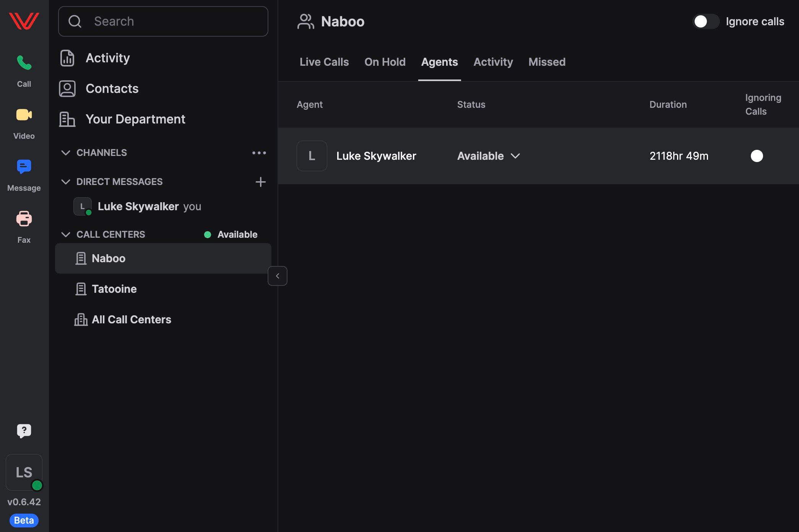The height and width of the screenshot is (532, 799).
Task: Add a new direct message with plus icon
Action: (260, 182)
